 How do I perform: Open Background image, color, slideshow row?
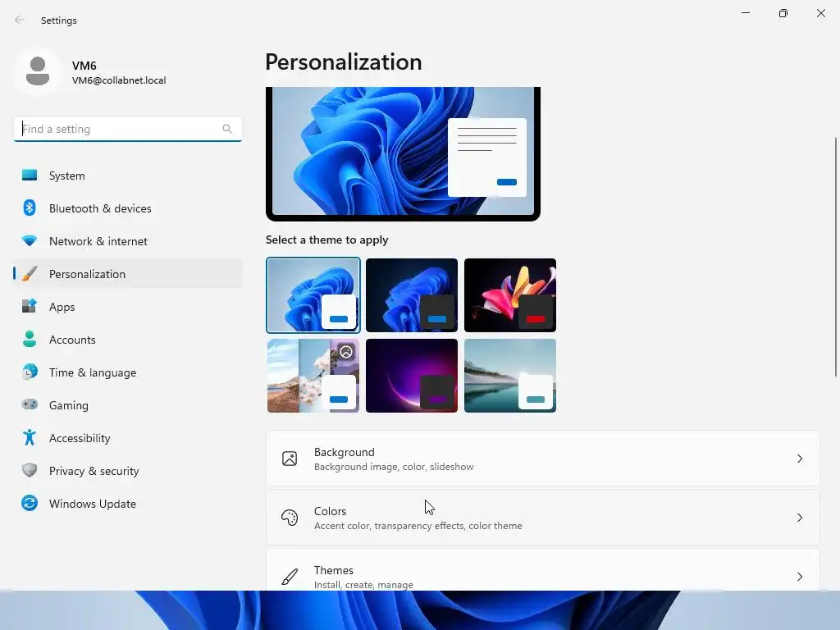pos(543,459)
